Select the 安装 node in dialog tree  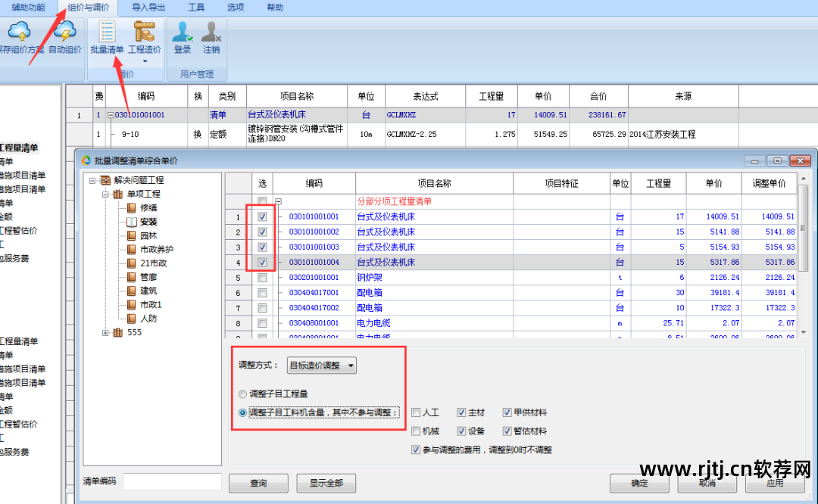pos(148,222)
